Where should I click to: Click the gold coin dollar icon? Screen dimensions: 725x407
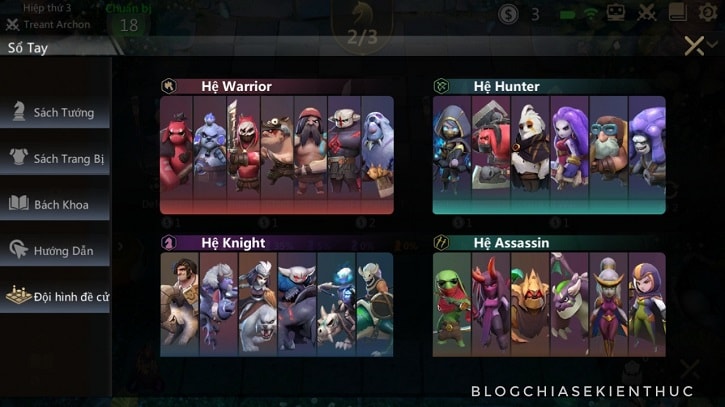pyautogui.click(x=508, y=14)
